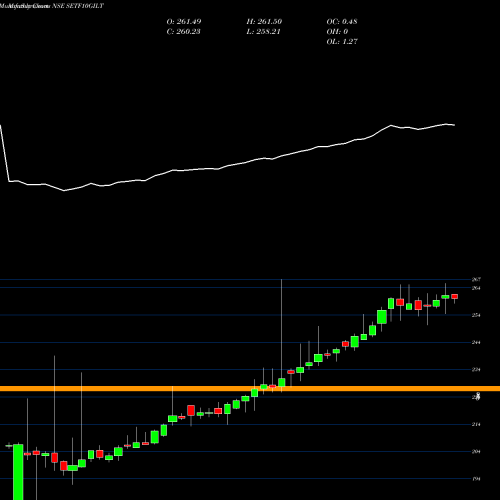Viewport: 500px width, 500px height.
Task: Select the close value C: 260.23
Action: [x=183, y=32]
